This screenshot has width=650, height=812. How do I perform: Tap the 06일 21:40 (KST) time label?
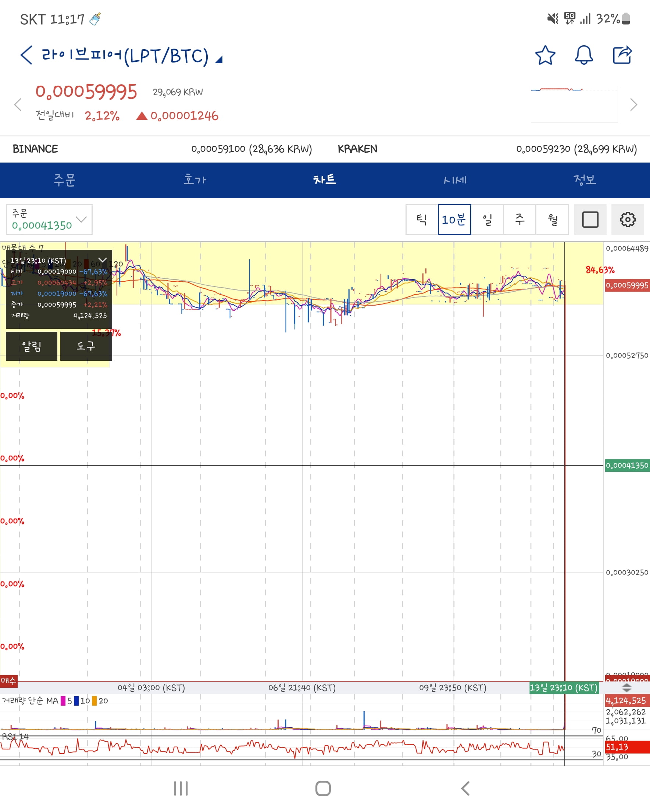pos(302,688)
